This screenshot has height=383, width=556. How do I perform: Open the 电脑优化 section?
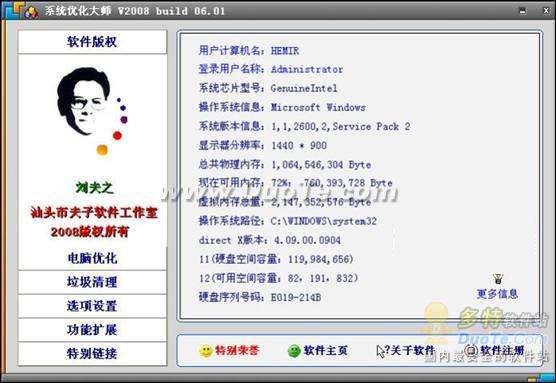tap(92, 258)
